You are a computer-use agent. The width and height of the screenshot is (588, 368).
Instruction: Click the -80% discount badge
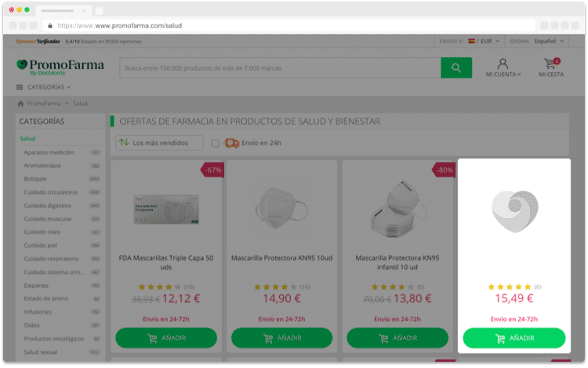[x=444, y=170]
